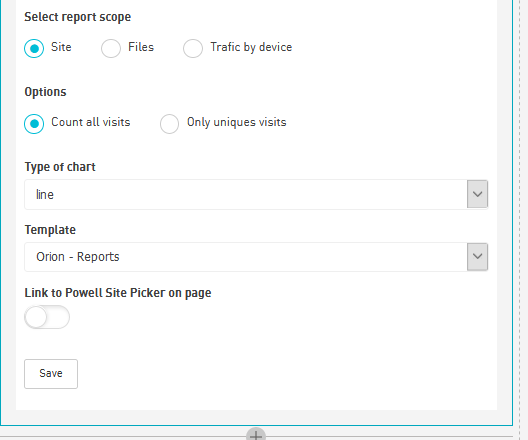Select the Trafic by device radio button
The width and height of the screenshot is (528, 440).
[193, 48]
